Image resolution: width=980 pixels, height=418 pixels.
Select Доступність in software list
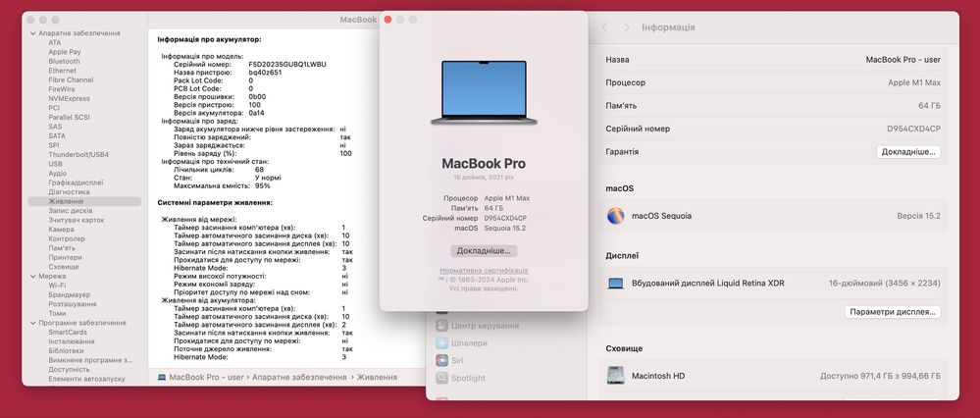[69, 369]
